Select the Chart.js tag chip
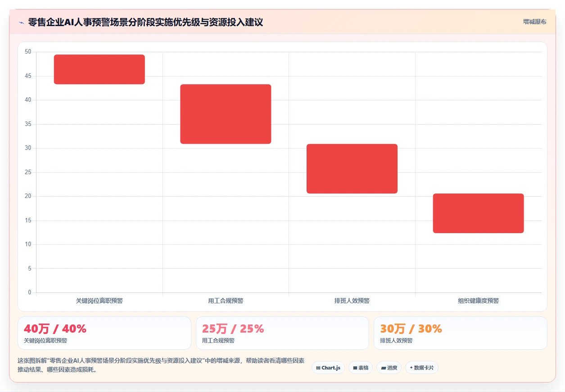The width and height of the screenshot is (565, 392). click(x=328, y=368)
